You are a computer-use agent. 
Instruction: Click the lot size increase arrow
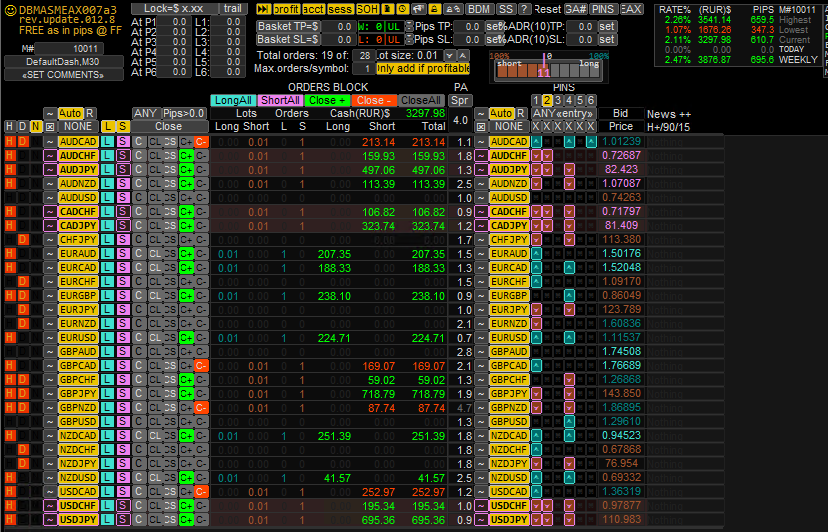coord(463,55)
